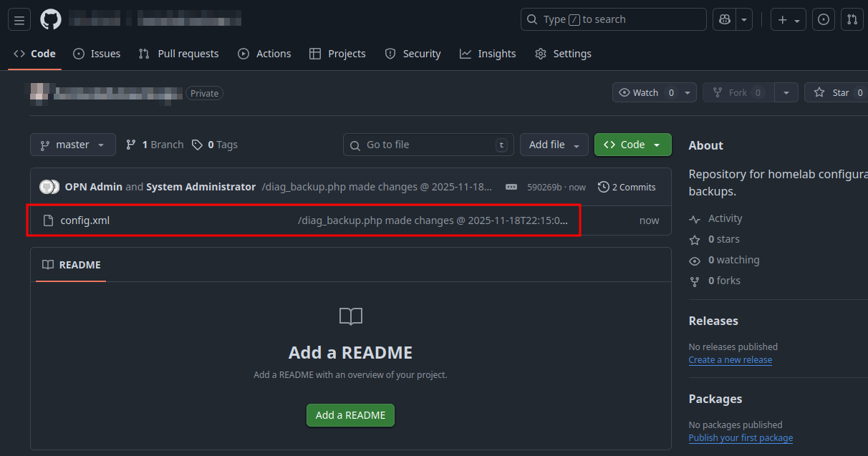Screen dimensions: 868x456
Task: Click the GitHub logo to go home
Action: 50,19
